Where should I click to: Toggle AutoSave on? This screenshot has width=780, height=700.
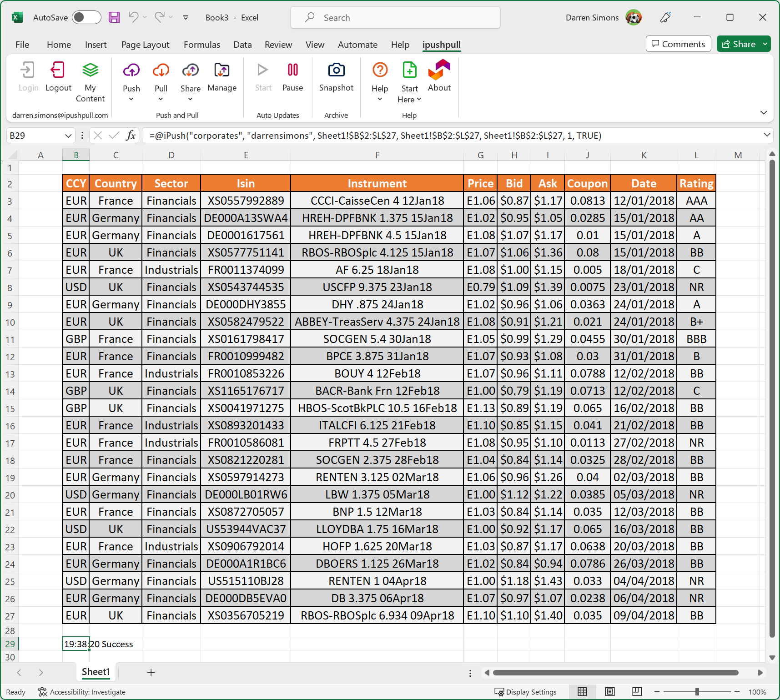[86, 17]
